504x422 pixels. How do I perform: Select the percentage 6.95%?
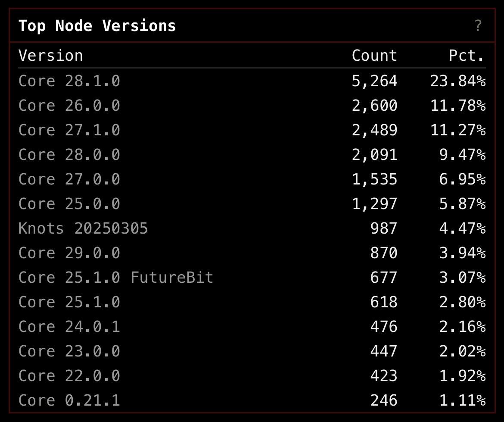pyautogui.click(x=463, y=179)
